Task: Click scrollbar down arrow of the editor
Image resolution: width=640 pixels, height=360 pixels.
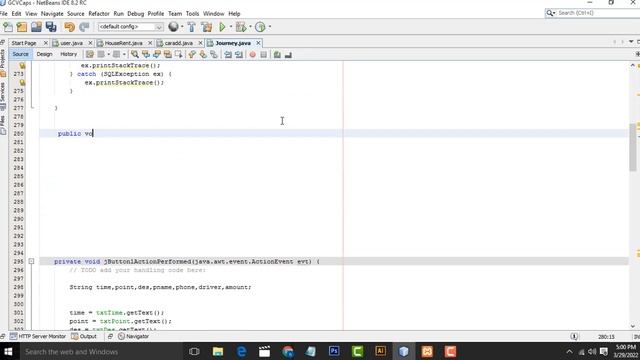Action: 633,326
